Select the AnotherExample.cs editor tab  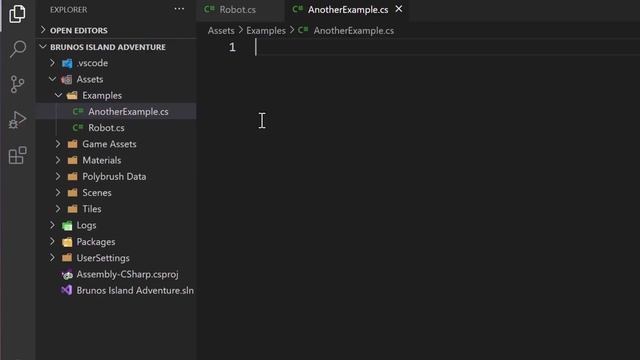(x=347, y=10)
